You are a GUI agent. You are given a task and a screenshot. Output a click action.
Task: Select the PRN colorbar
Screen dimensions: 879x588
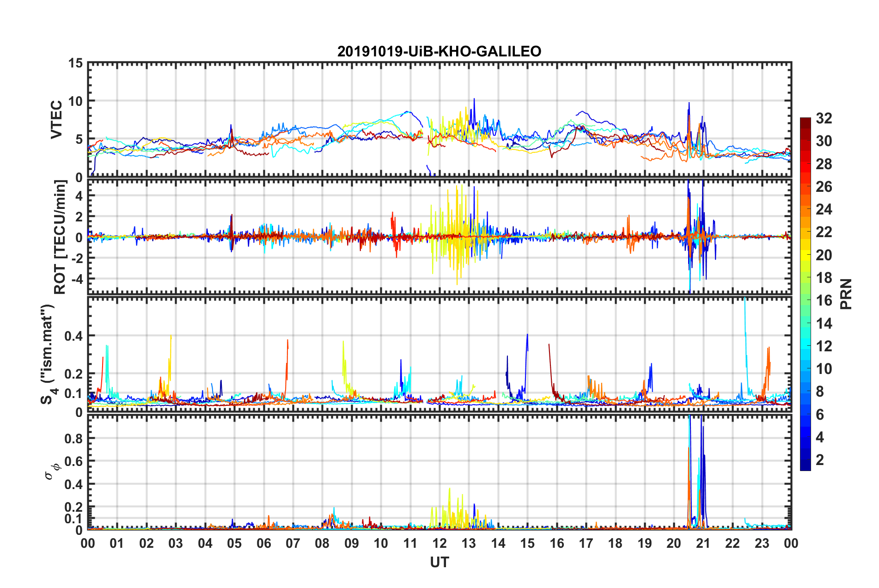pyautogui.click(x=806, y=294)
